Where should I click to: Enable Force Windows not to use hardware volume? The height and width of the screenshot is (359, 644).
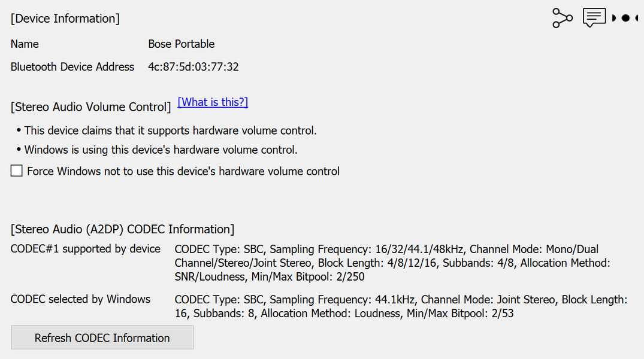pyautogui.click(x=17, y=171)
